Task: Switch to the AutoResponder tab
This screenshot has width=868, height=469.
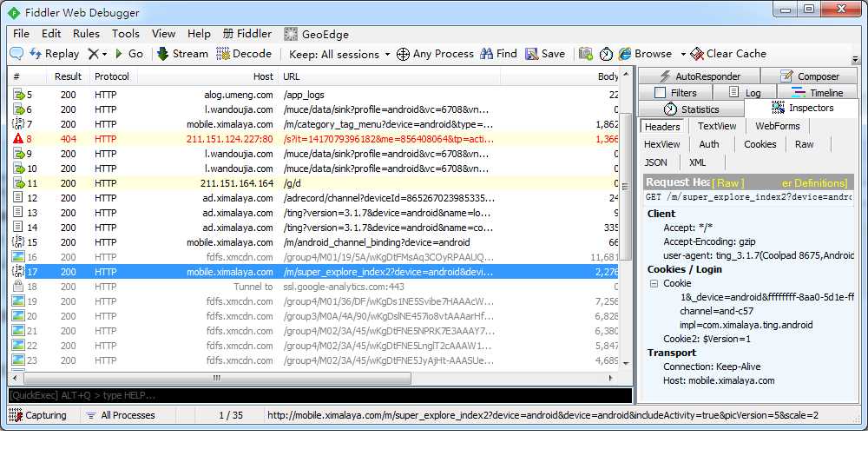Action: point(700,76)
